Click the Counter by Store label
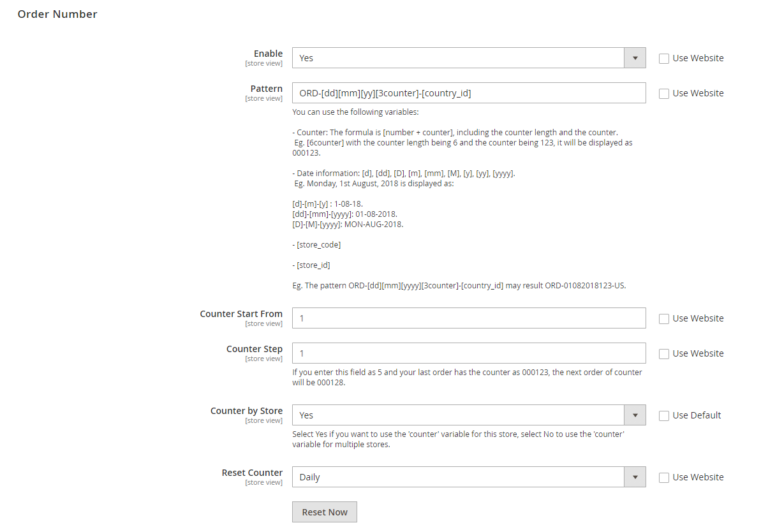Viewport: 761px width, 532px height. pyautogui.click(x=246, y=411)
